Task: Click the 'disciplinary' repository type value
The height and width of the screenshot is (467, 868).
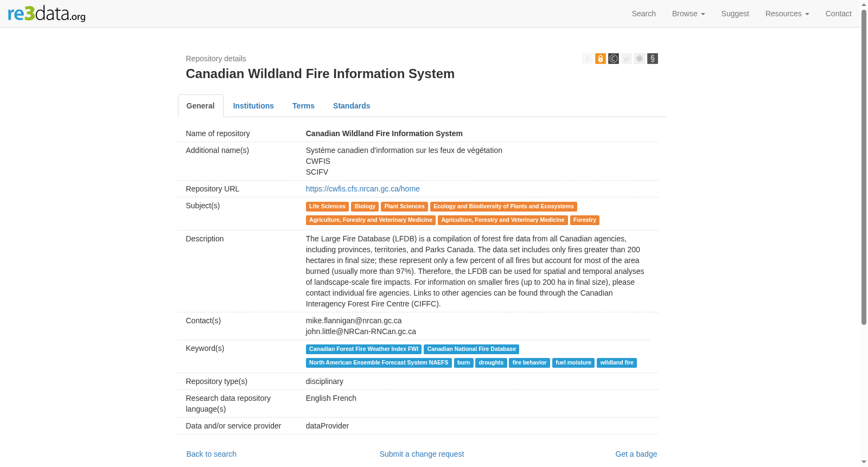Action: [x=324, y=381]
